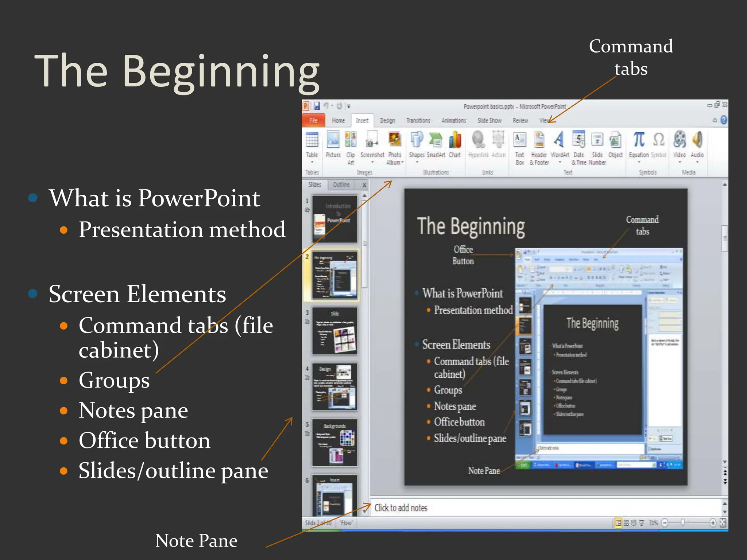Switch to Reading view in status bar
This screenshot has width=747, height=560.
(634, 523)
